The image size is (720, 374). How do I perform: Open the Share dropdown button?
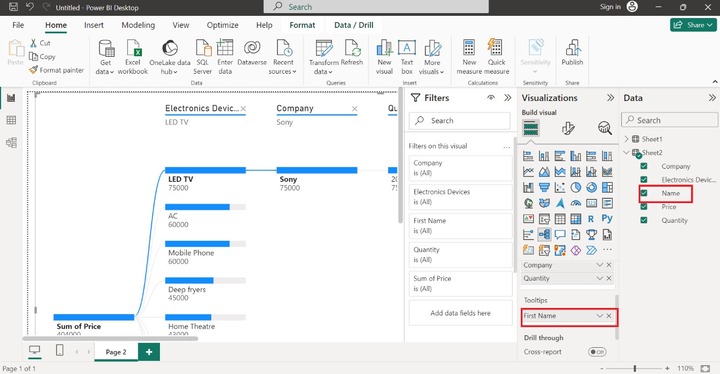tap(693, 25)
